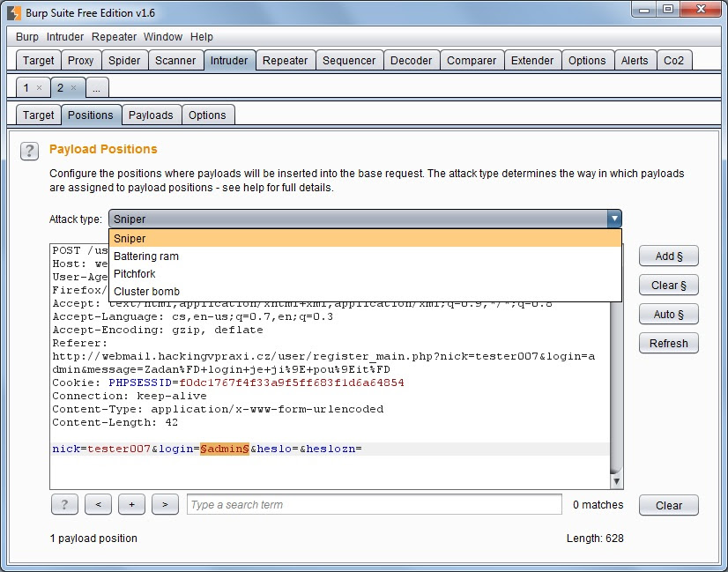Screen dimensions: 728x572
Task: Select Intruder attack tab 2
Action: [x=60, y=88]
